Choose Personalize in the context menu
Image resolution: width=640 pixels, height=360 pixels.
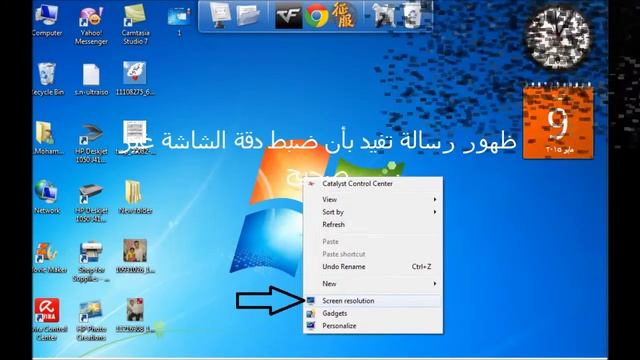[373, 326]
